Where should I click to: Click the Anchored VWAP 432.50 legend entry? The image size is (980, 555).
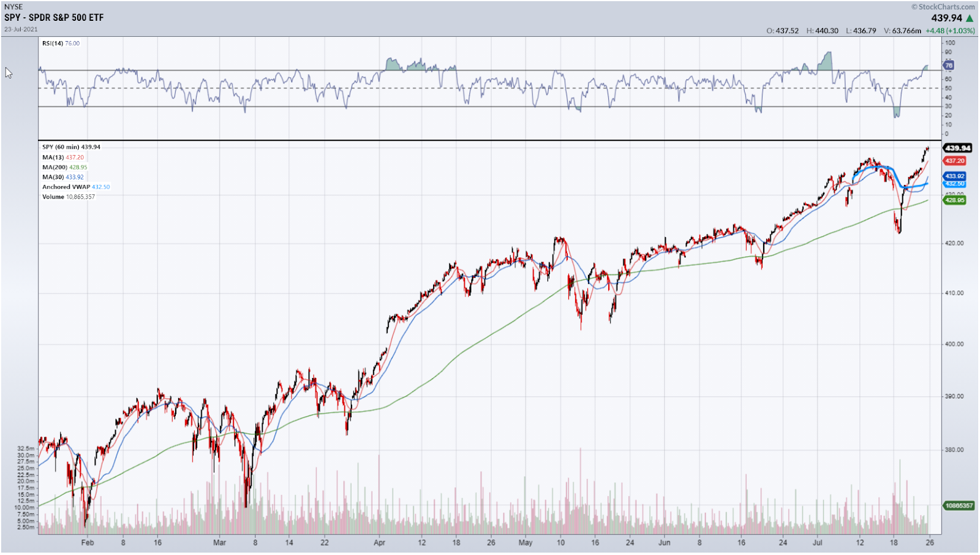coord(76,187)
